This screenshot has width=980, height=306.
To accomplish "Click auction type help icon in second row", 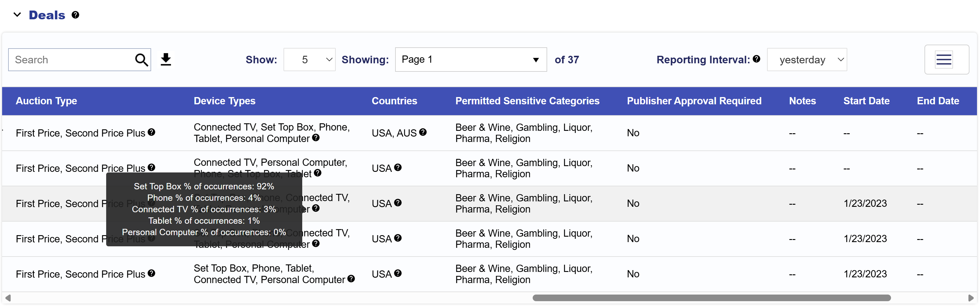I will [151, 167].
